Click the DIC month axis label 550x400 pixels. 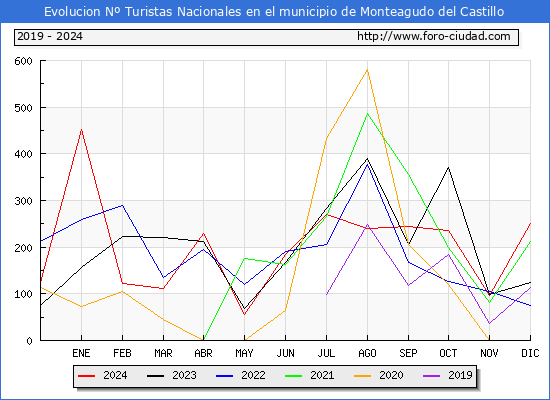530,353
